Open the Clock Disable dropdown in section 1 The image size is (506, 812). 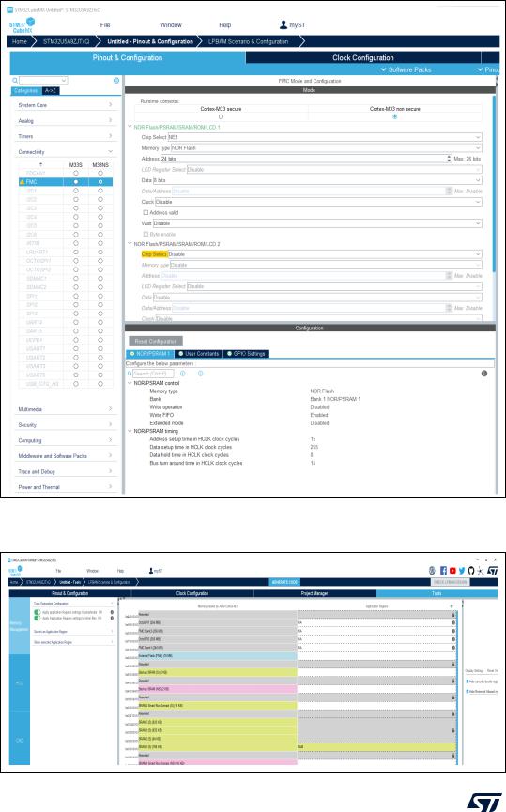(318, 202)
